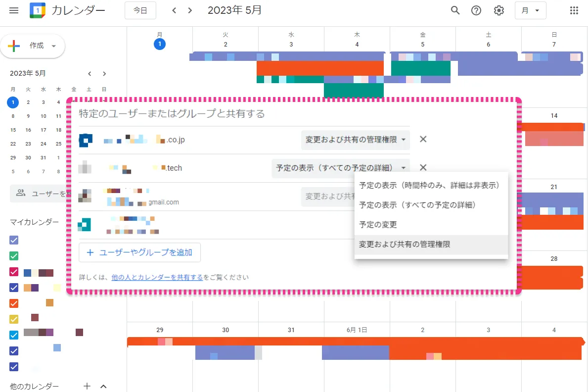Screen dimensions: 588x392
Task: Click the 作成 create button label
Action: tap(37, 46)
